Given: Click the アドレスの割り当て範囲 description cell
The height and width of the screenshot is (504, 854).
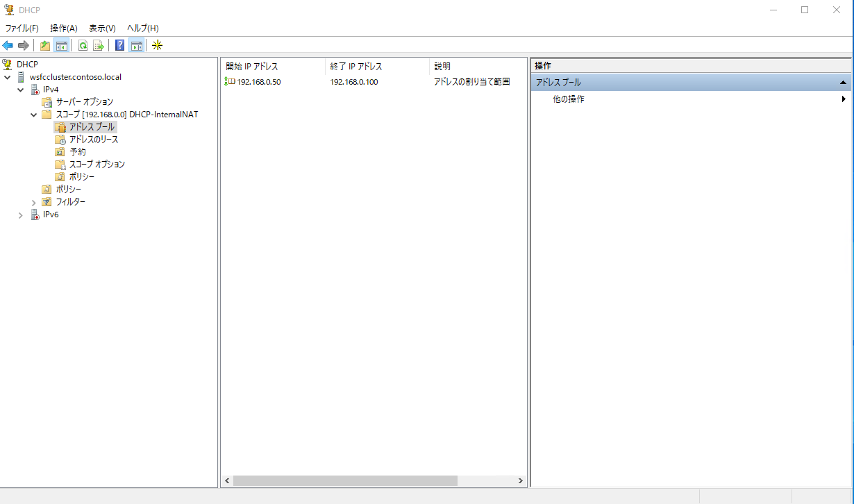Looking at the screenshot, I should (x=471, y=82).
